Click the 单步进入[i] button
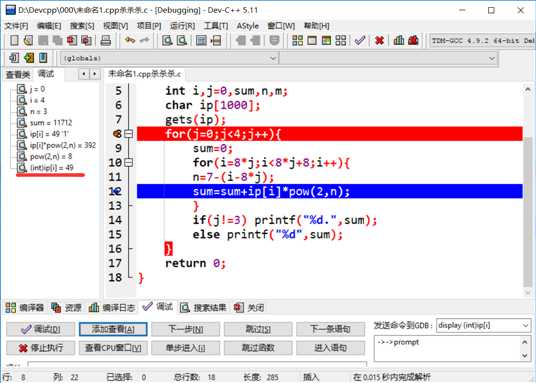536x383 pixels. point(186,348)
